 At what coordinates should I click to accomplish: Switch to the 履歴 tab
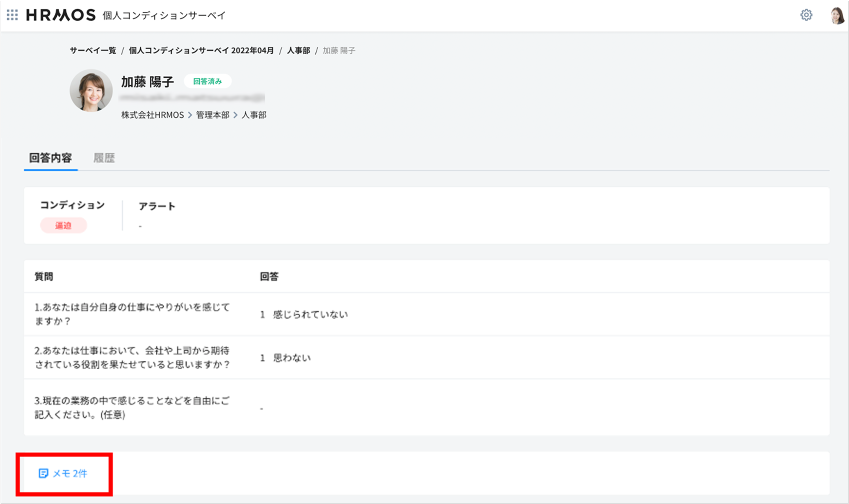click(104, 158)
